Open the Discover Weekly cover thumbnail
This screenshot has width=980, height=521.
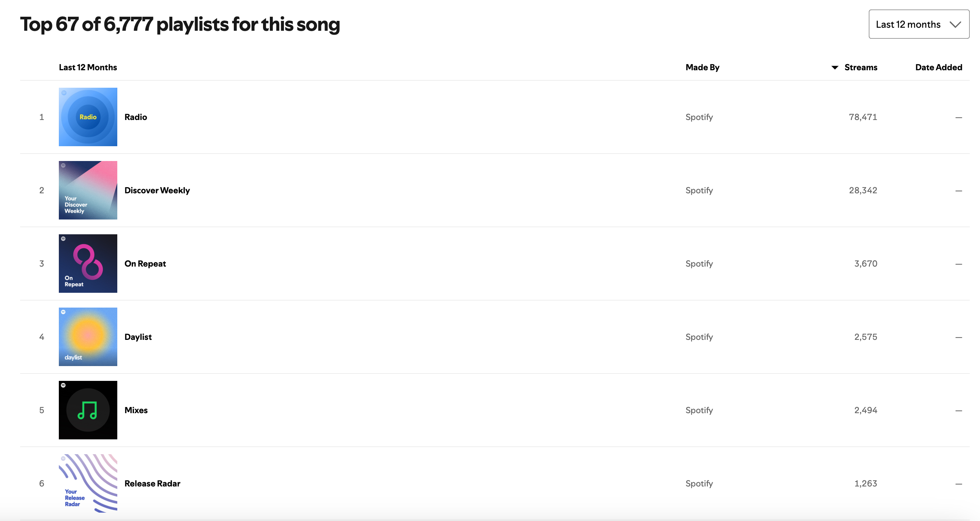[88, 190]
